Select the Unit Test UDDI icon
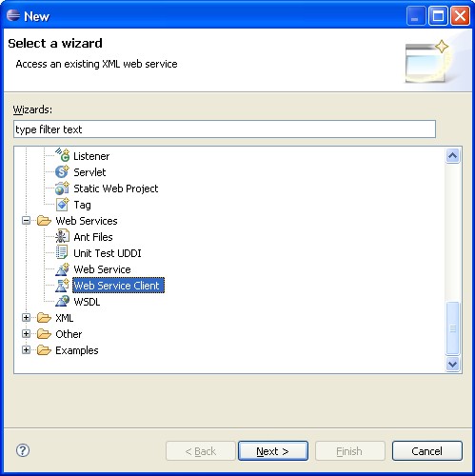Image resolution: width=475 pixels, height=476 pixels. pyautogui.click(x=62, y=253)
